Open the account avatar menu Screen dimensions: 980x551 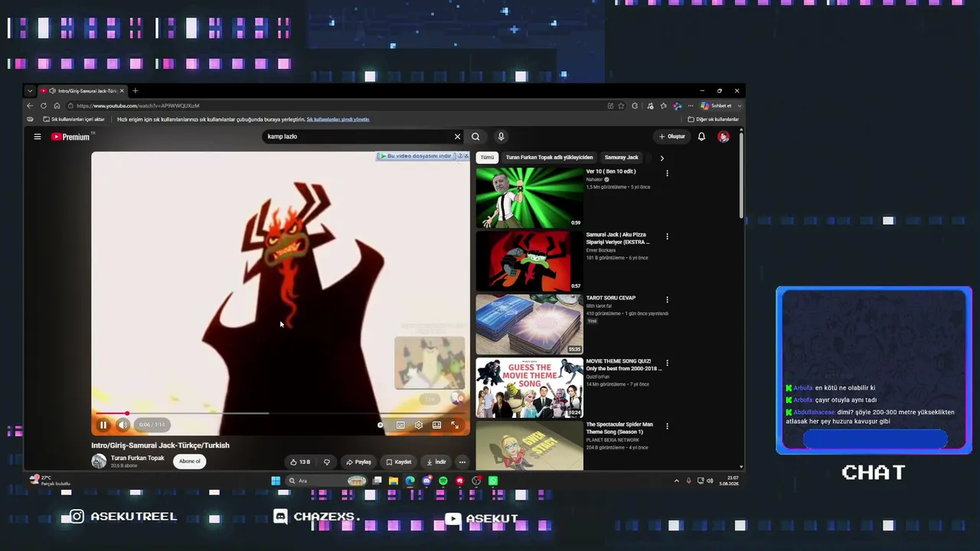tap(724, 137)
